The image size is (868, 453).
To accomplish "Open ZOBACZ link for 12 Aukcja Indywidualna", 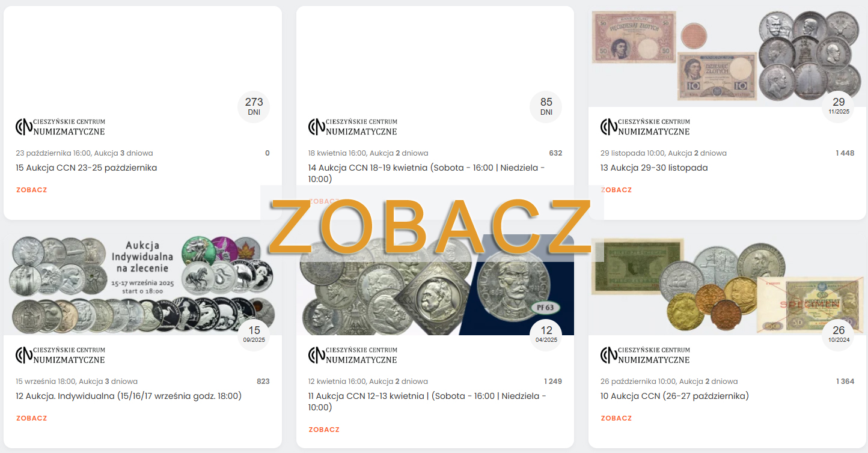I will (x=31, y=418).
